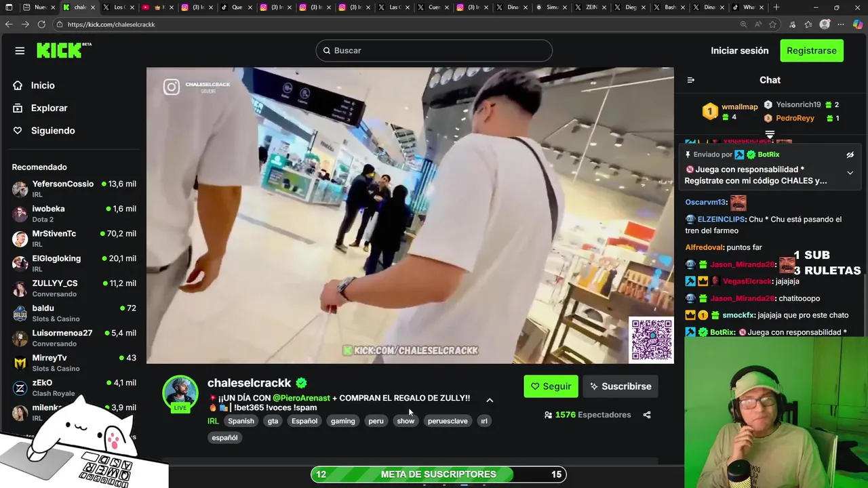The width and height of the screenshot is (868, 488).
Task: Open recommended channel iwobeka
Action: 74,213
